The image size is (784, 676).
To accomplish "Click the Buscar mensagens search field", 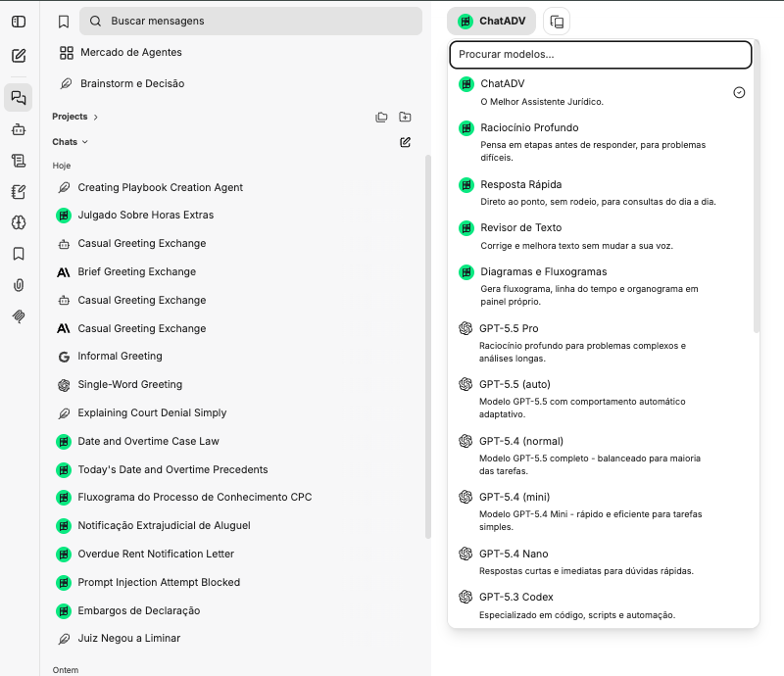I will coord(251,21).
